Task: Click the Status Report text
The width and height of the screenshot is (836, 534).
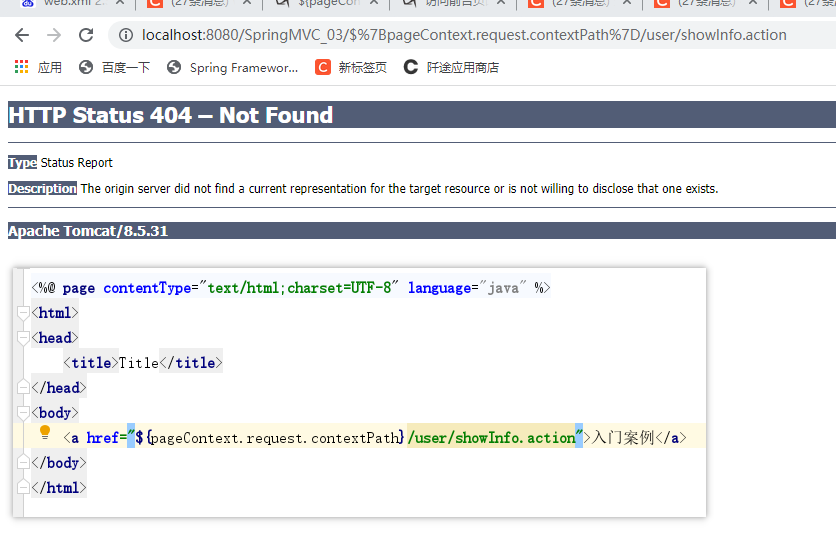Action: (77, 163)
